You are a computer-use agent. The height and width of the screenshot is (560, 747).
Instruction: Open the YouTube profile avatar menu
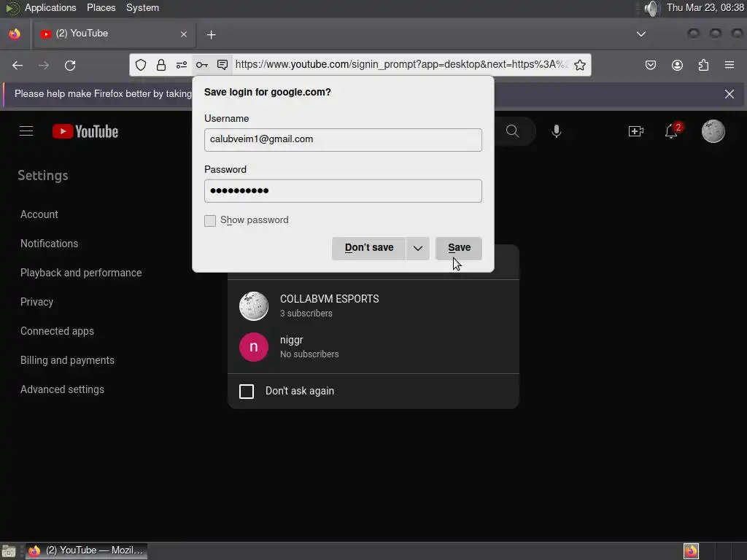pyautogui.click(x=713, y=131)
